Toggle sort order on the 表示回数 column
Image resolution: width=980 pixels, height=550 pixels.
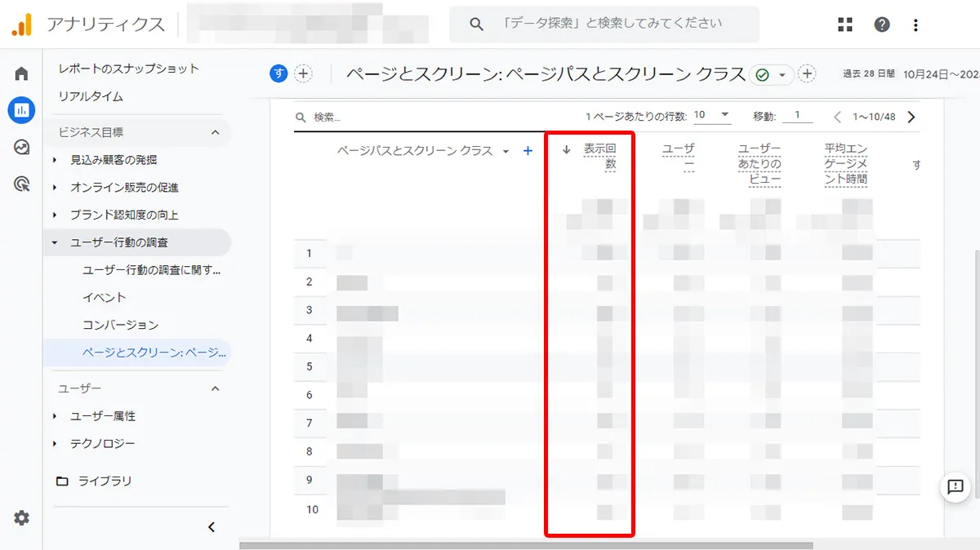pos(565,151)
